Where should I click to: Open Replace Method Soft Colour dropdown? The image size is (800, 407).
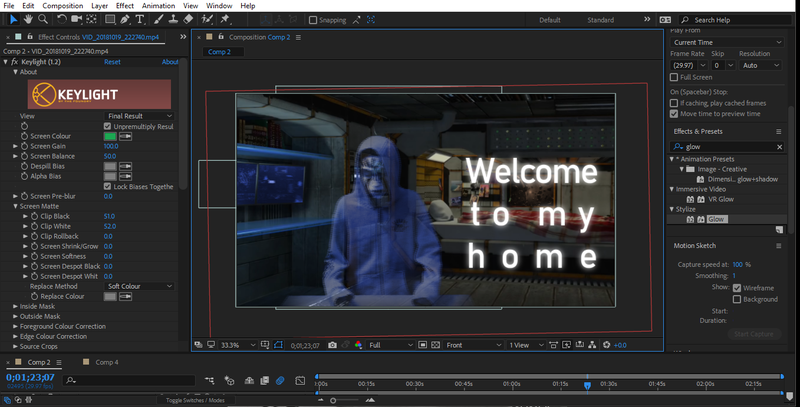(139, 286)
